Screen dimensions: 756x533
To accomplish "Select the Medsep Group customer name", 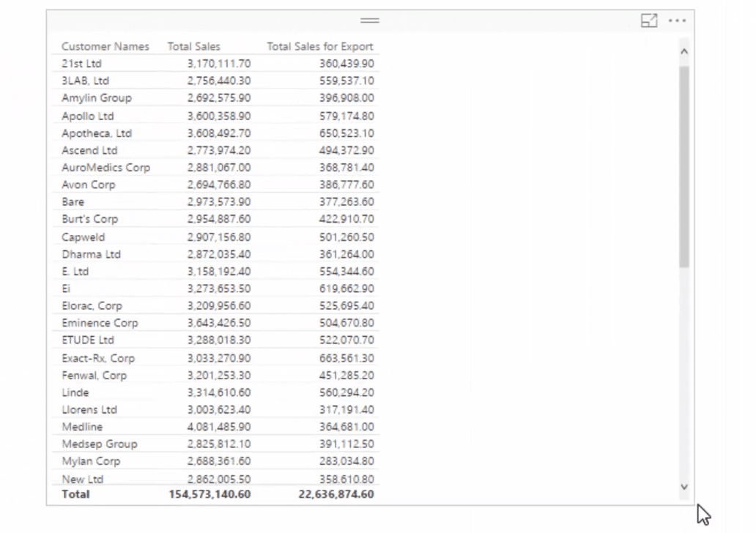I will (x=100, y=444).
